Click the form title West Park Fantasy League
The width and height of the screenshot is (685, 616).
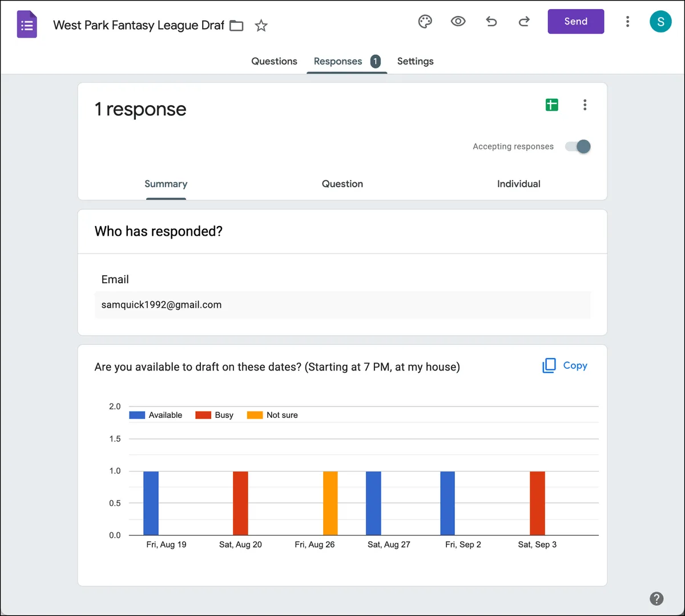[139, 26]
